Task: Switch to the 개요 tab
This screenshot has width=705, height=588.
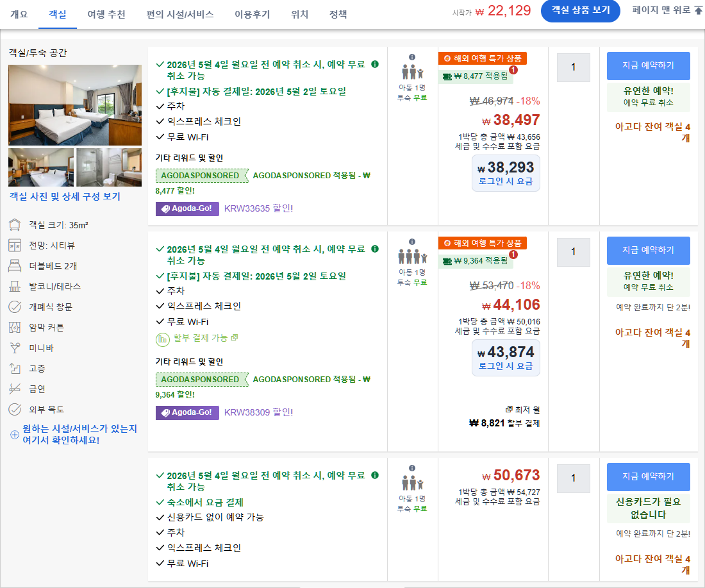Action: click(x=19, y=14)
